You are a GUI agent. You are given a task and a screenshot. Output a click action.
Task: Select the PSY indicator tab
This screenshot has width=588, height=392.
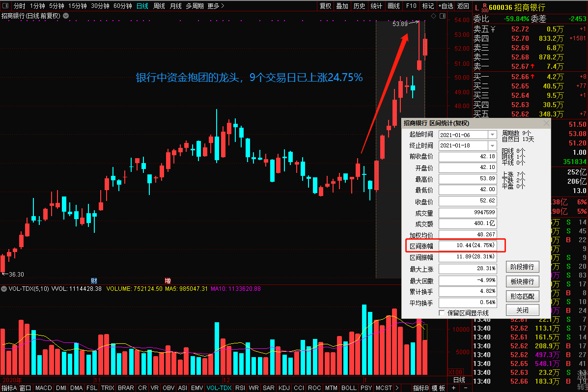point(366,388)
